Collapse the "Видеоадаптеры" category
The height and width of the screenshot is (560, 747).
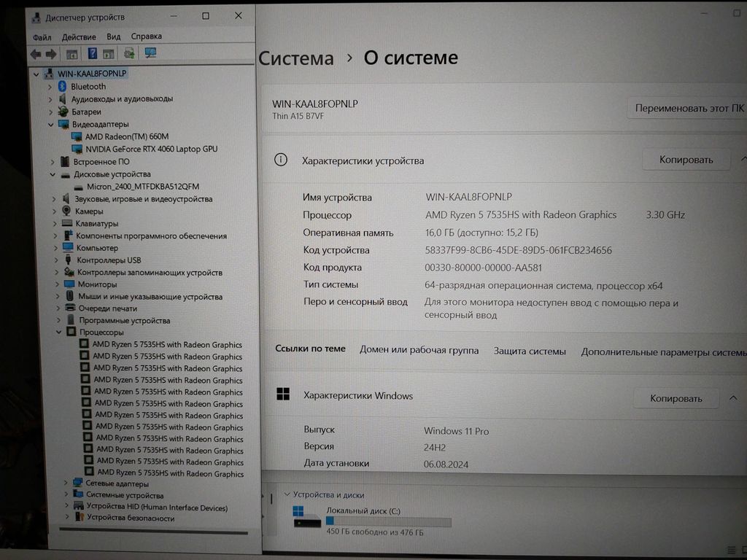pos(51,124)
